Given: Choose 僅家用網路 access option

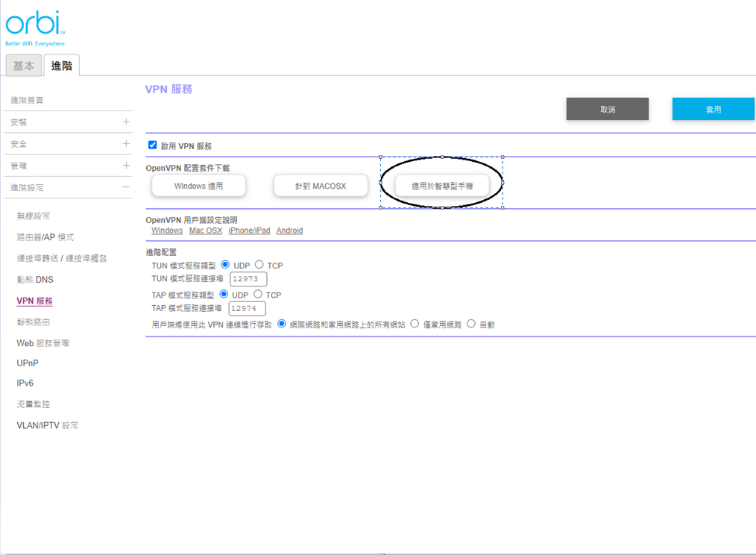Looking at the screenshot, I should 415,324.
